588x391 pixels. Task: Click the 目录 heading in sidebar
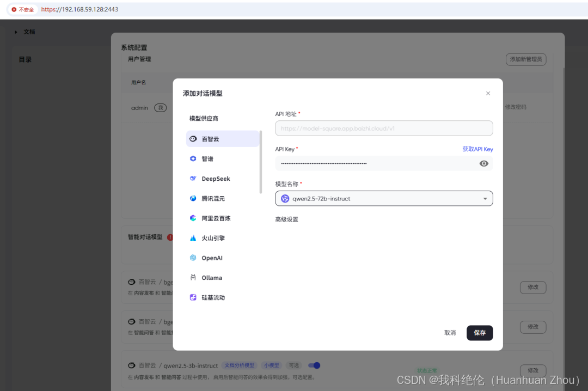[25, 60]
